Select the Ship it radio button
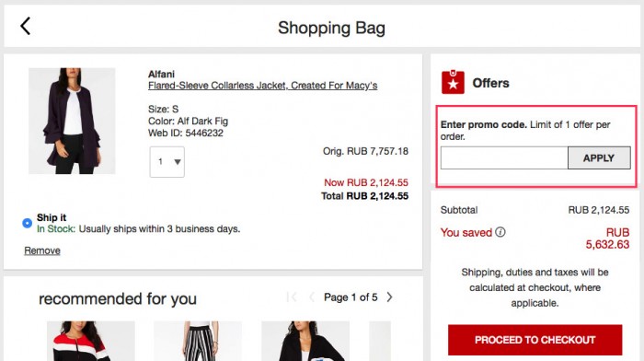644x361 pixels. pyautogui.click(x=27, y=223)
